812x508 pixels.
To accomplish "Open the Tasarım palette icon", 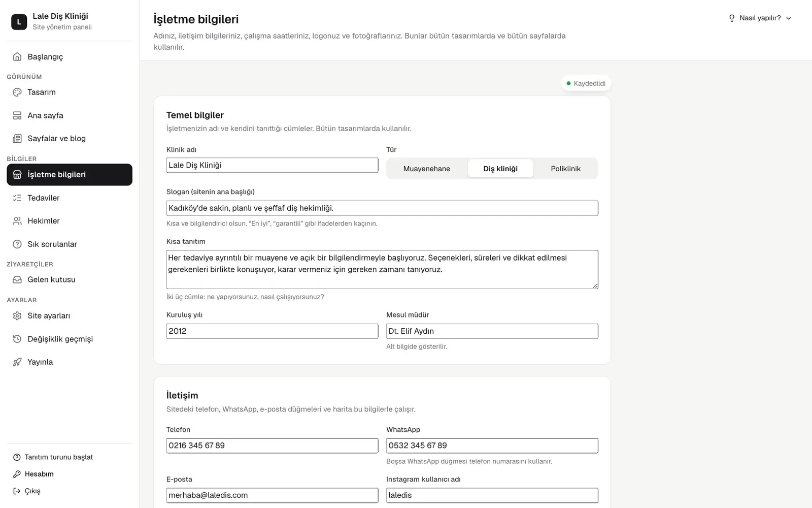I will point(17,92).
